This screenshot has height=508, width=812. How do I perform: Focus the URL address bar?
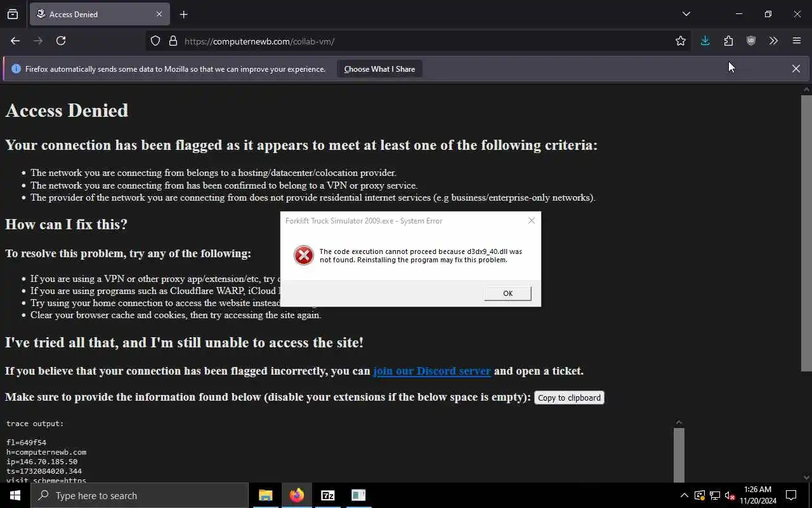(x=419, y=41)
